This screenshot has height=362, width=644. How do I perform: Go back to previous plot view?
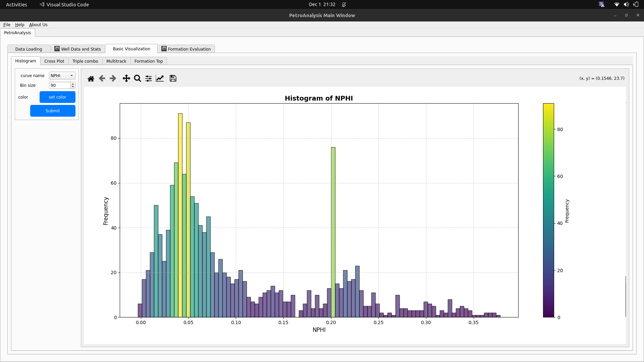[x=102, y=78]
